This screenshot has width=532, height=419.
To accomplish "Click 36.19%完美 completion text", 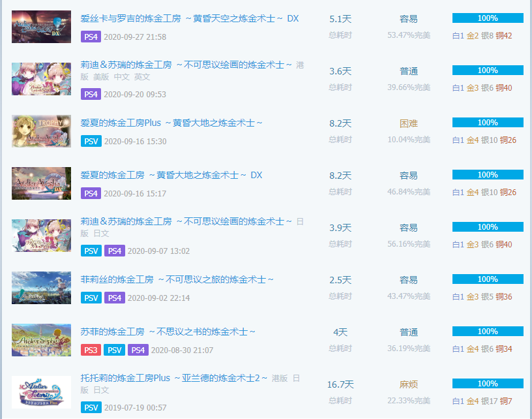I will click(x=409, y=349).
